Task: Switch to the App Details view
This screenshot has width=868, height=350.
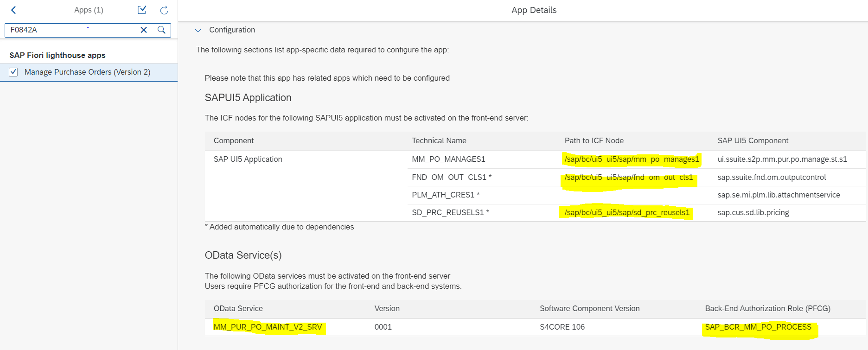Action: click(x=534, y=10)
